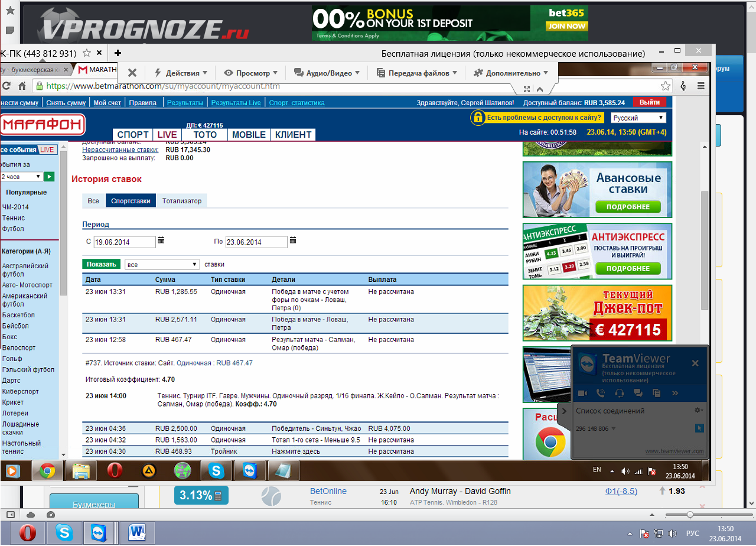Viewport: 756px width, 546px height.
Task: Click Opera icon on local taskbar
Action: 27,533
